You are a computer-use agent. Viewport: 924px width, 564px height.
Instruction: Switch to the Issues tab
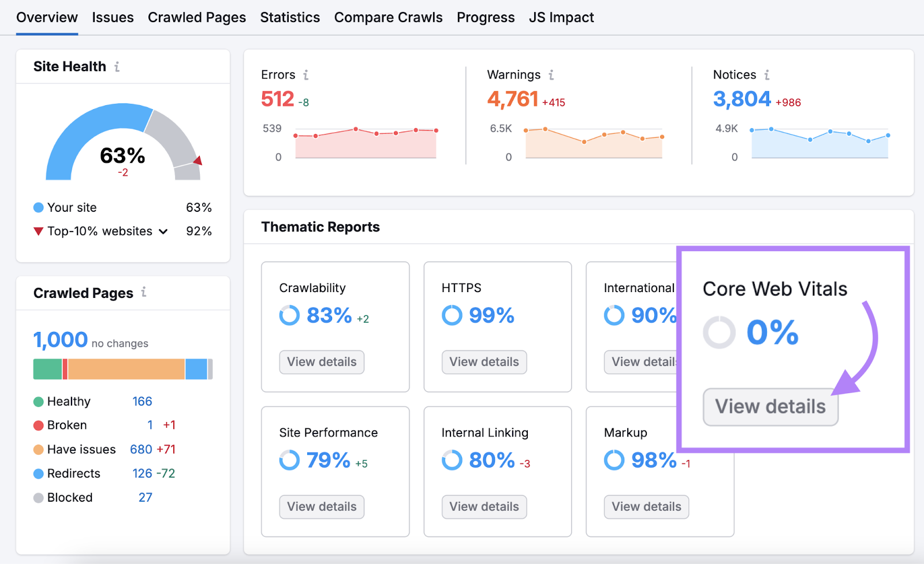point(113,17)
